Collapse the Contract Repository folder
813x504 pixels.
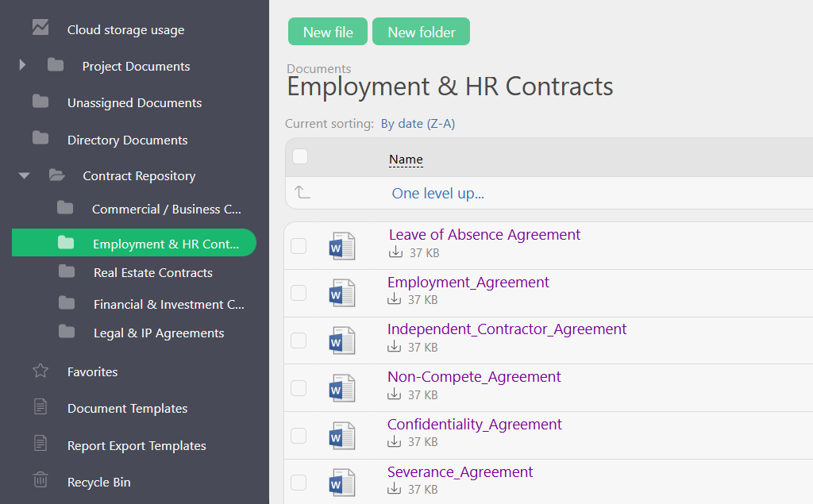point(25,175)
